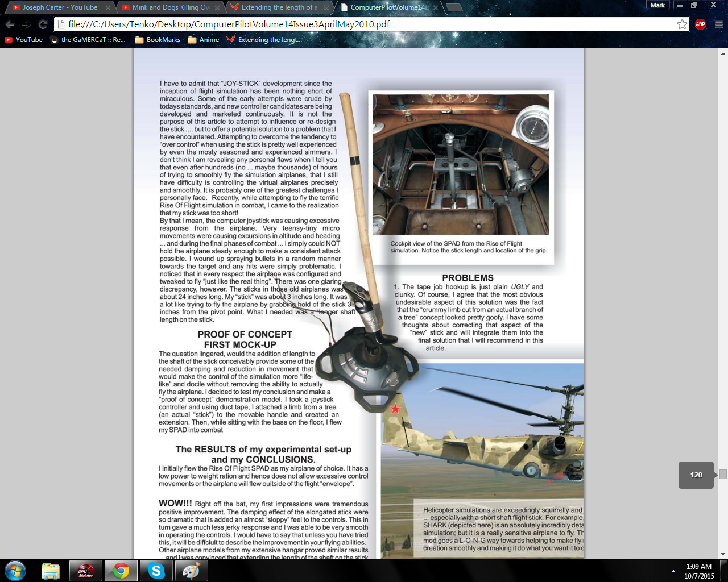This screenshot has height=582, width=728.
Task: Click the browser Back arrow
Action: (10, 24)
